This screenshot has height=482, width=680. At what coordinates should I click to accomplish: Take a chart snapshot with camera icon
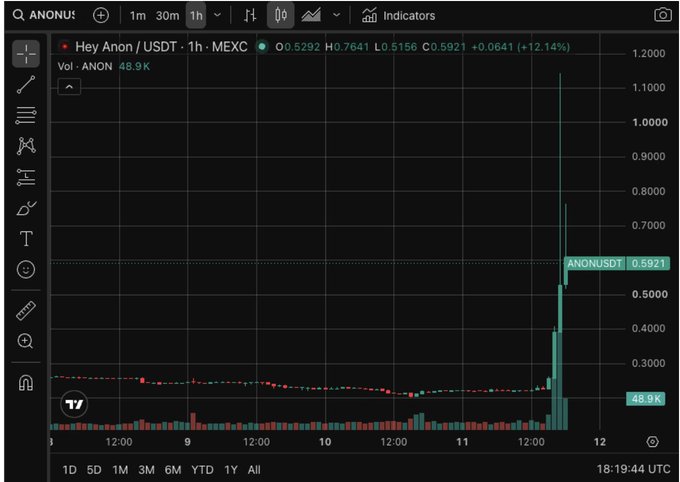click(x=662, y=15)
